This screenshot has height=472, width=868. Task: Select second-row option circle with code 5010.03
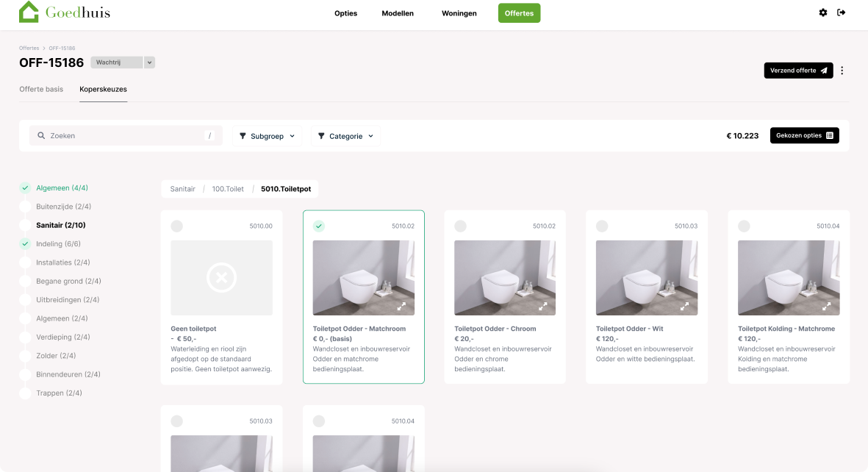(176, 421)
